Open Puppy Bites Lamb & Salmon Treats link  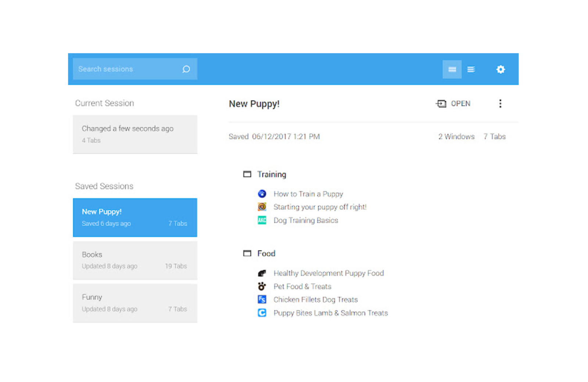pos(330,313)
